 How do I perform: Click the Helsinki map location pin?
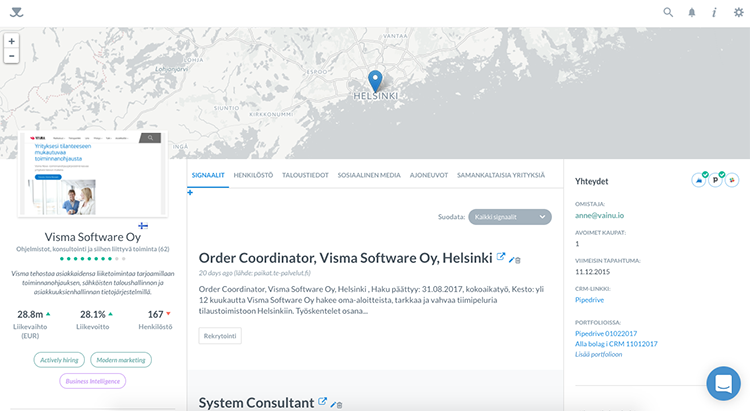375,80
